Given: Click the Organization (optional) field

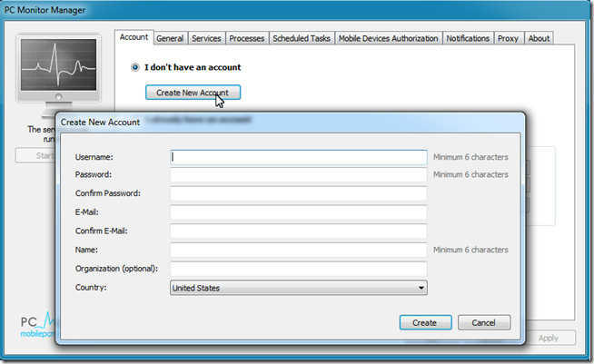Looking at the screenshot, I should tap(299, 269).
